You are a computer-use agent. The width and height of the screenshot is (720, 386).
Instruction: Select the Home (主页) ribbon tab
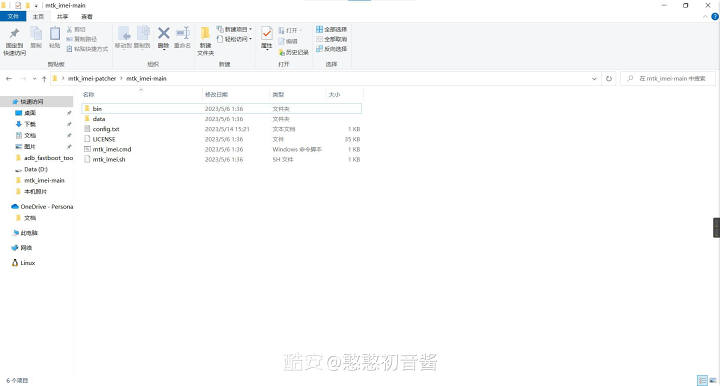click(x=38, y=17)
